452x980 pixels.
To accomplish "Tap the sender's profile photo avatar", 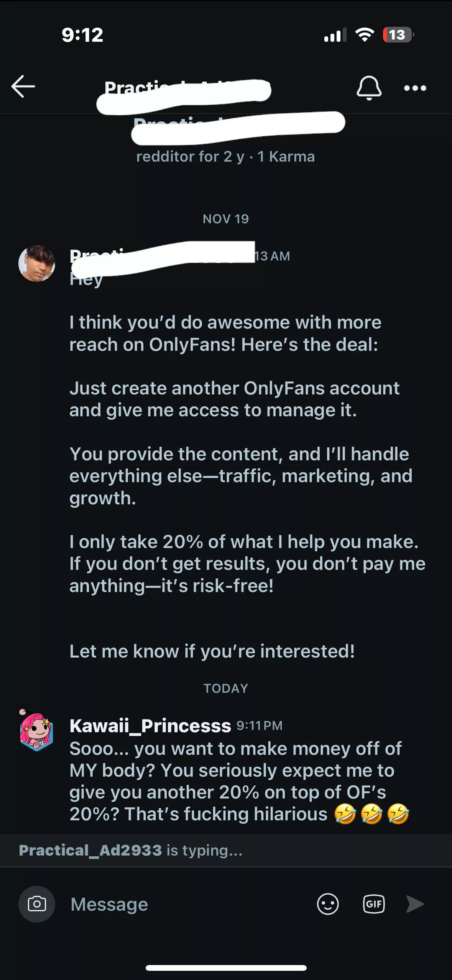I will 37,263.
